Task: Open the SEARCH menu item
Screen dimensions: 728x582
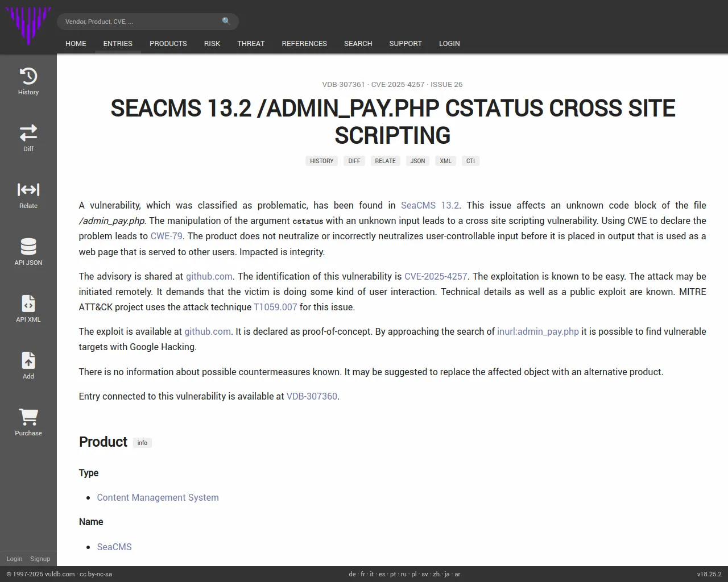Action: (358, 43)
